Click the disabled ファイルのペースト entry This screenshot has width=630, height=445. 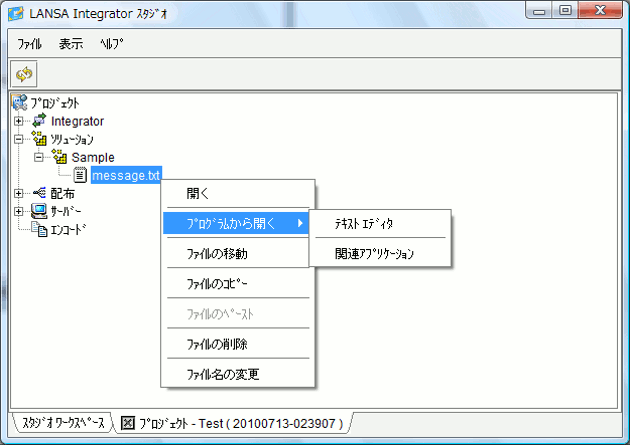click(238, 314)
